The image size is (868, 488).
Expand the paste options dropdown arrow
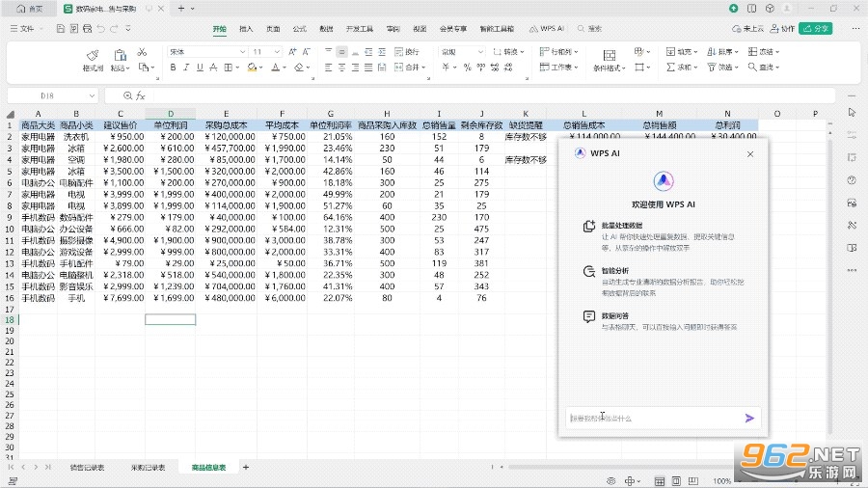(128, 68)
